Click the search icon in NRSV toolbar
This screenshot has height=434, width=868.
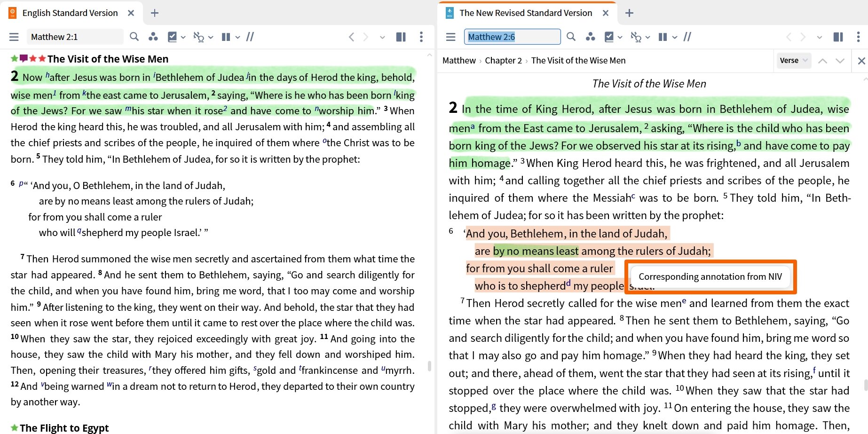[571, 37]
